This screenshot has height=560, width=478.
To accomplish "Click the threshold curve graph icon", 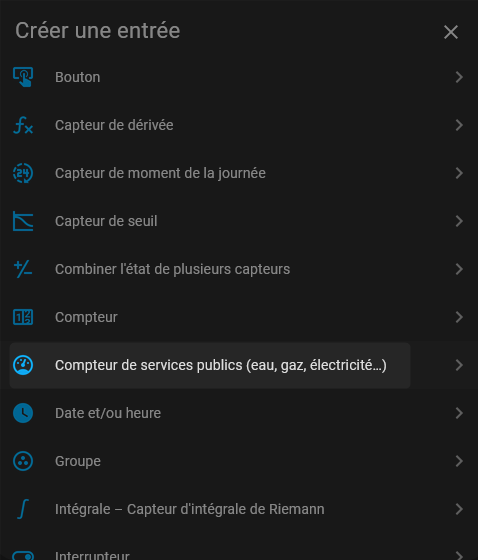I will tap(23, 221).
